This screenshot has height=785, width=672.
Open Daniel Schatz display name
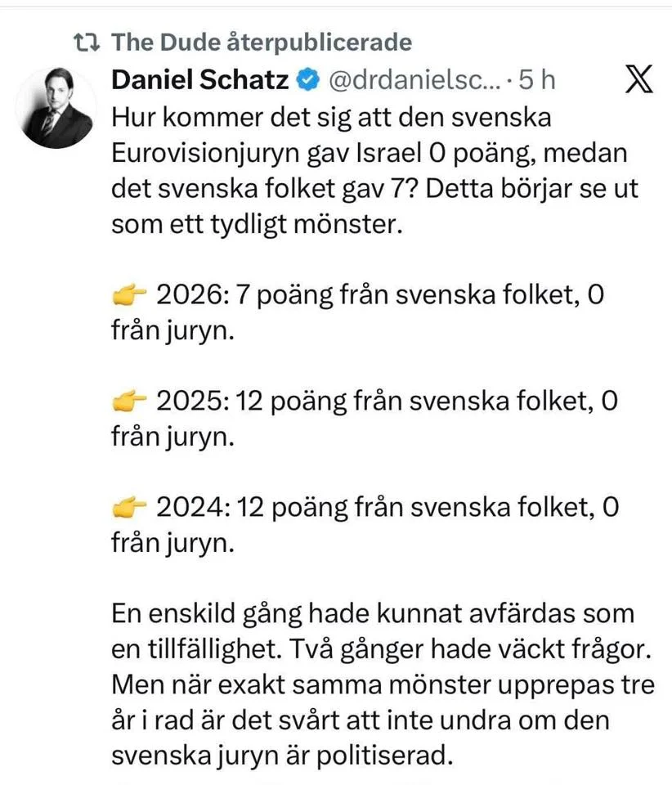click(x=200, y=79)
